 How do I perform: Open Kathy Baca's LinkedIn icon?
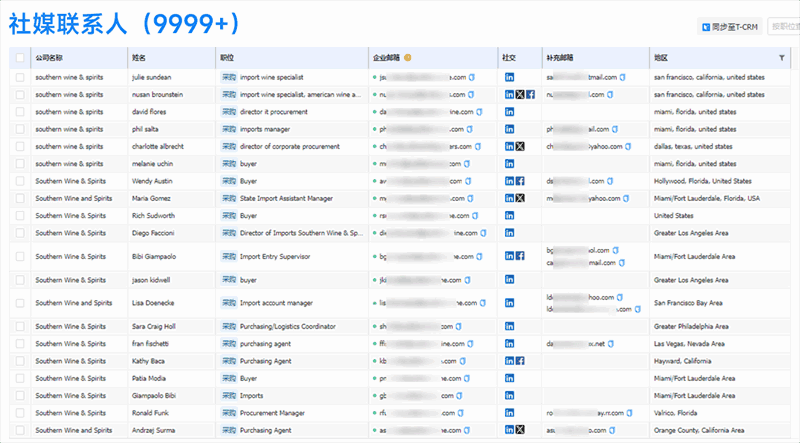[509, 361]
